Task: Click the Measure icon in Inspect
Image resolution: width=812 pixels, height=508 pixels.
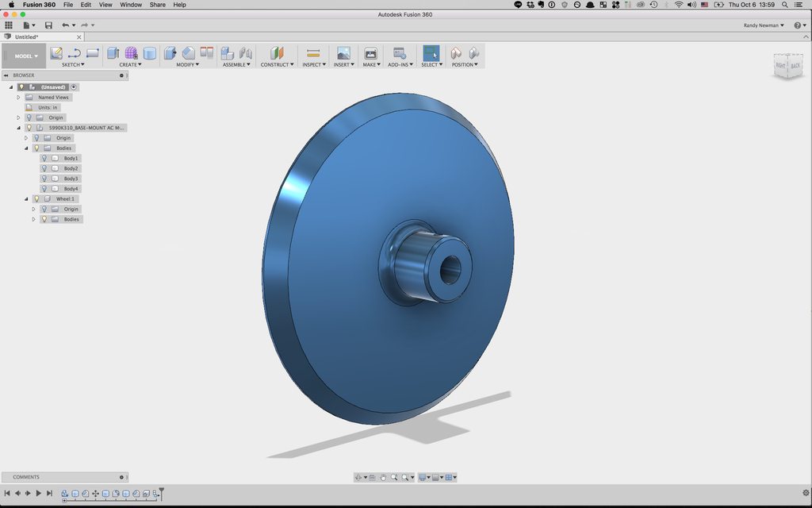Action: [x=312, y=53]
